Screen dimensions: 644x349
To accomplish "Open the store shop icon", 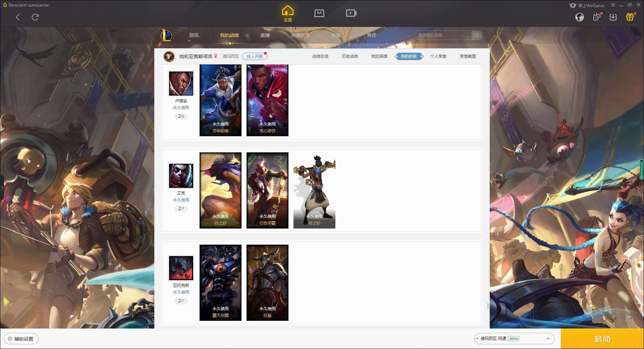I will tap(319, 13).
